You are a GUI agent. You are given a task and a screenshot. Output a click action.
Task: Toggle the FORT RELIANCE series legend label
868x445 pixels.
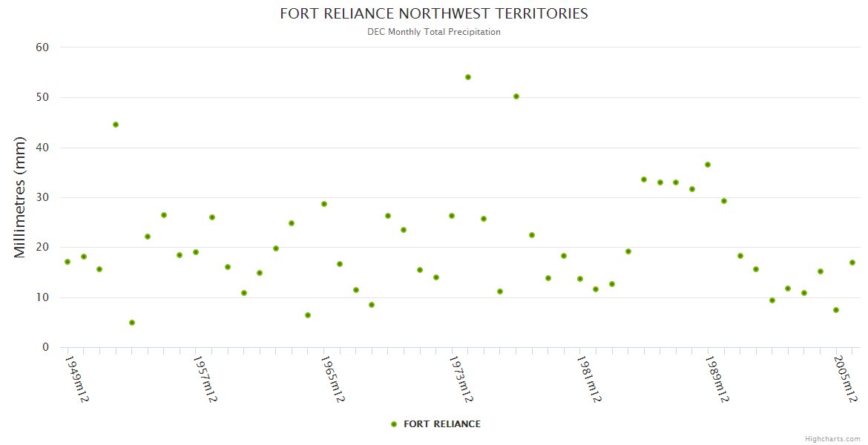(x=441, y=424)
